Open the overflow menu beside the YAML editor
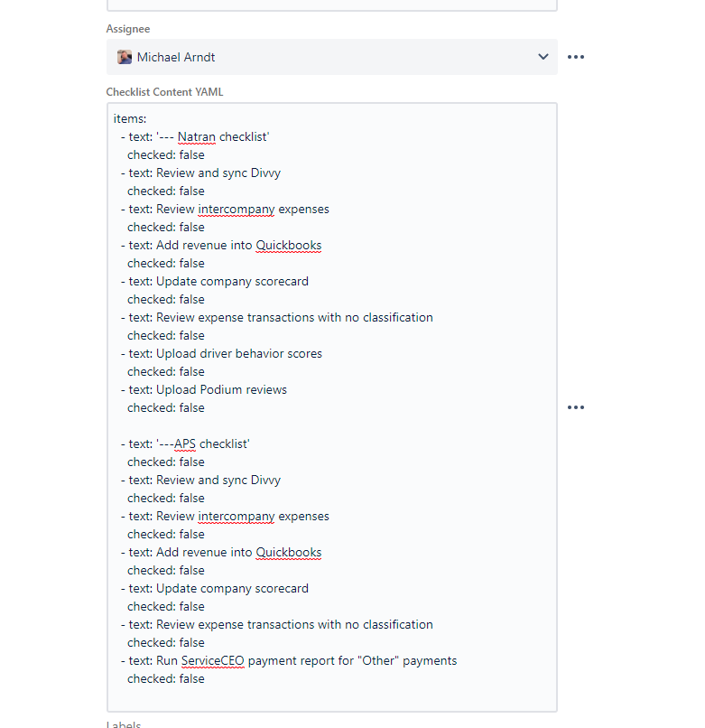This screenshot has height=728, width=705. 576,407
